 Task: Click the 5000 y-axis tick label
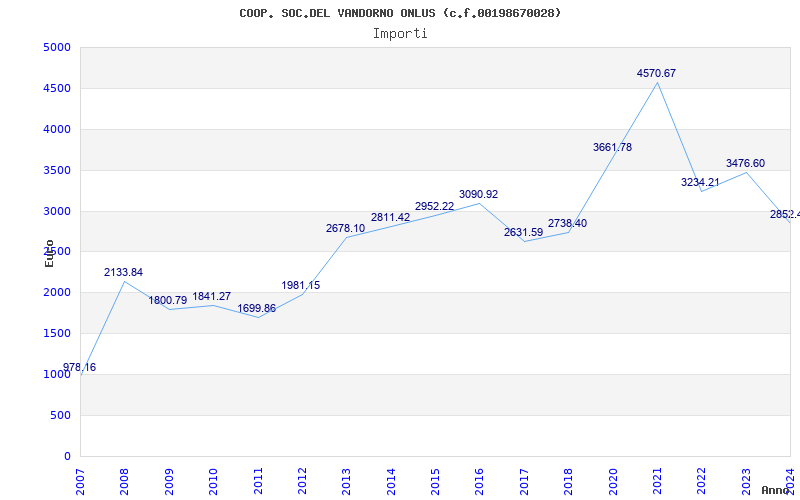[x=57, y=47]
